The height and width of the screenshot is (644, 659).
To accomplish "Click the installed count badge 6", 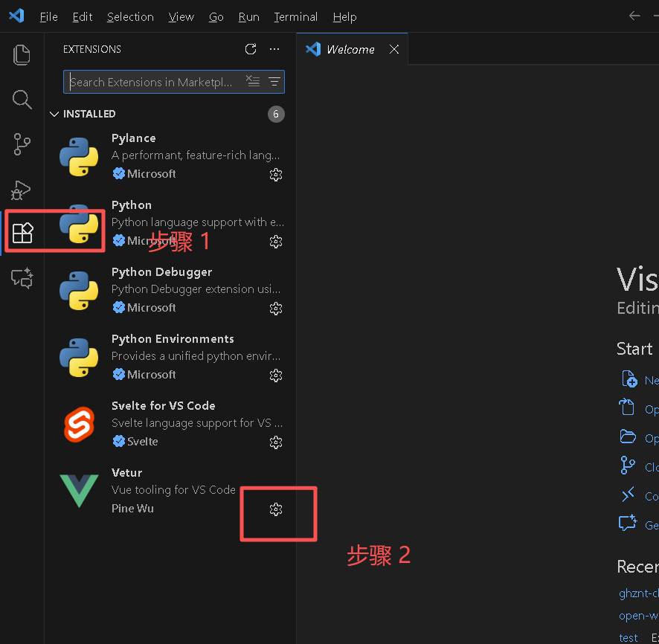I will click(276, 115).
